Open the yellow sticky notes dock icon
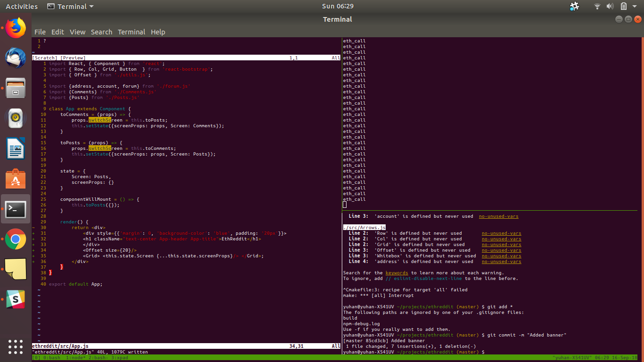The height and width of the screenshot is (362, 644). click(x=16, y=269)
